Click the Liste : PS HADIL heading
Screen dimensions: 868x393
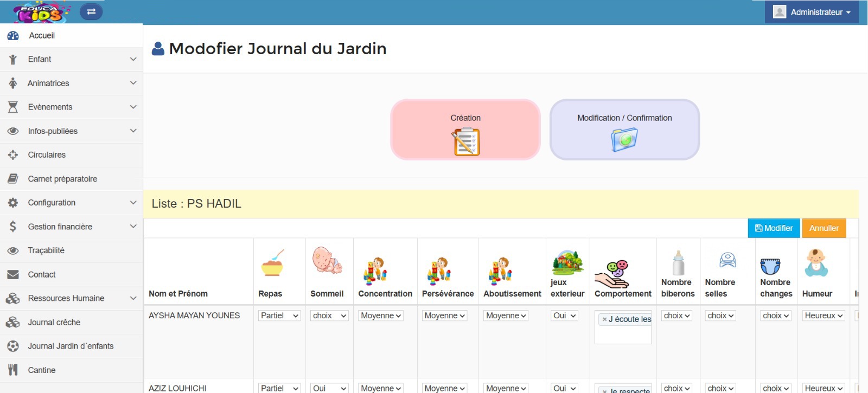click(196, 204)
